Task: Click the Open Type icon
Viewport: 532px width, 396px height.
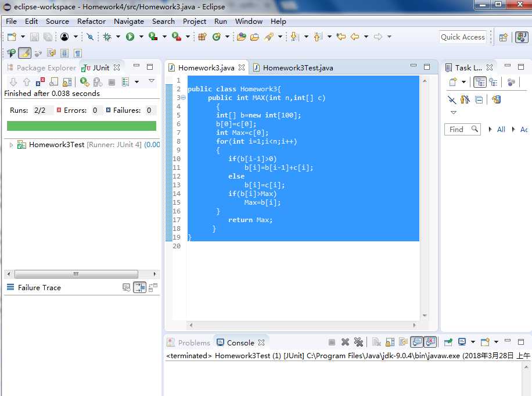Action: pyautogui.click(x=242, y=37)
